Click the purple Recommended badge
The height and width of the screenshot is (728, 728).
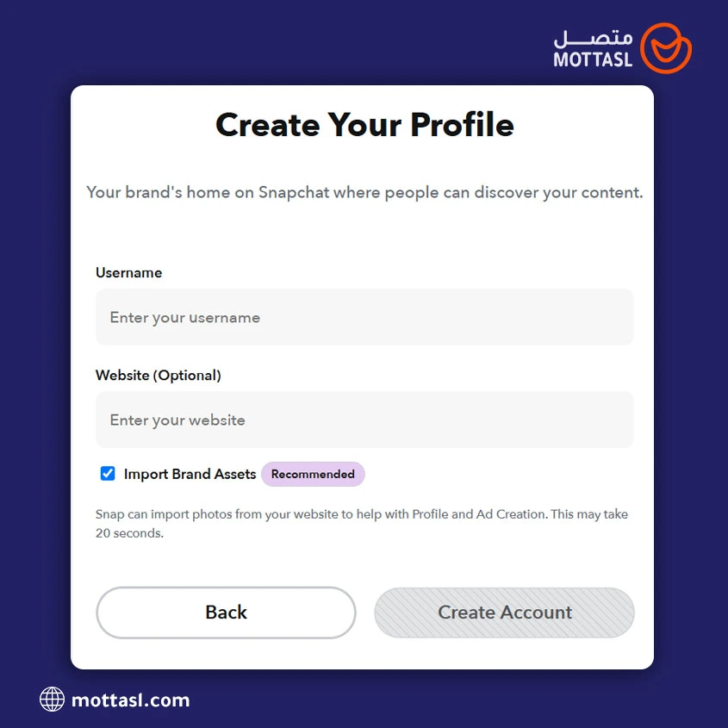[313, 475]
